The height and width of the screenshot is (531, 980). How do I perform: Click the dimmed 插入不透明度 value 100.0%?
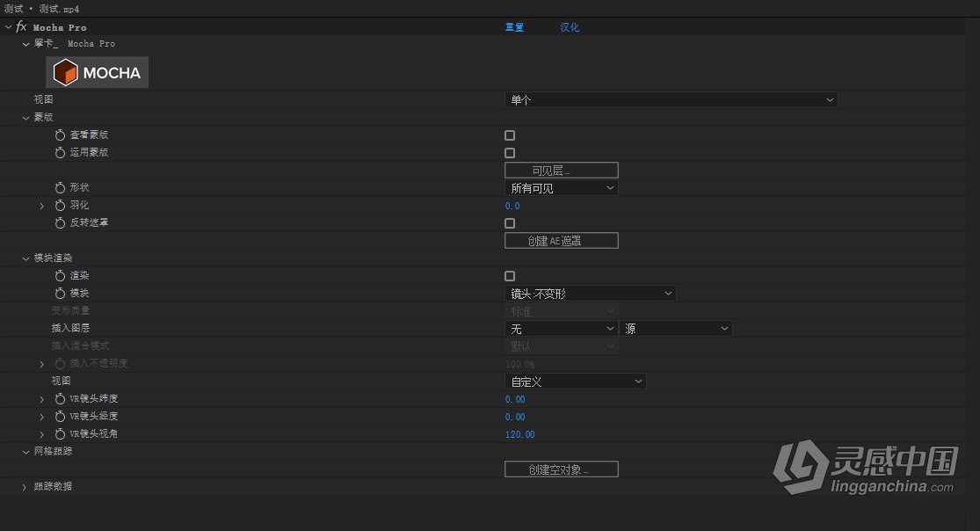pos(520,364)
